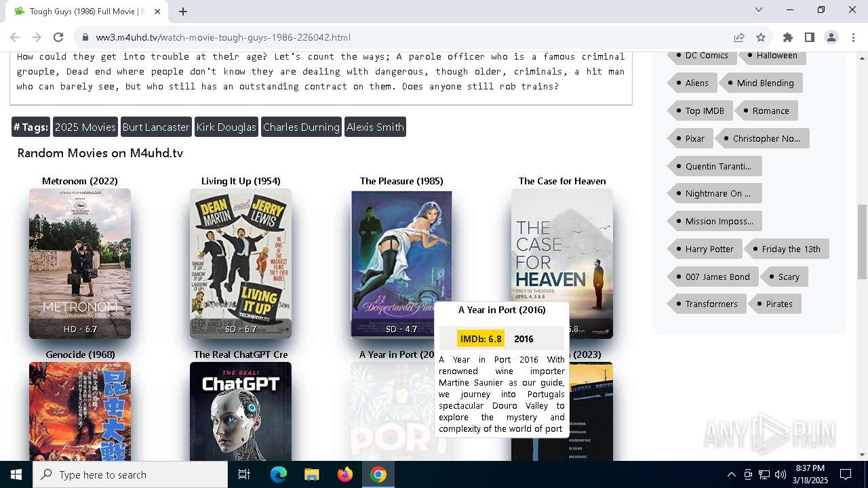Select the Romance sidebar tag
The width and height of the screenshot is (868, 488).
tap(766, 111)
